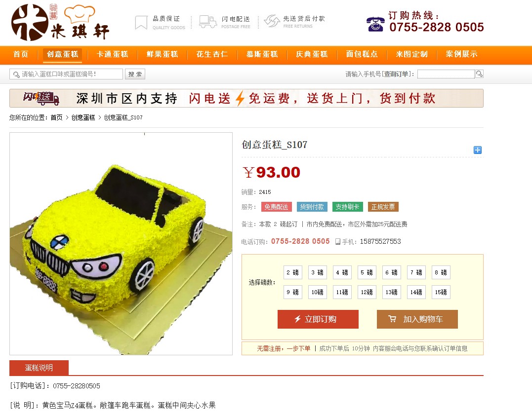The width and height of the screenshot is (532, 415).
Task: Switch to the 蛋糕说明 tab
Action: 39,368
